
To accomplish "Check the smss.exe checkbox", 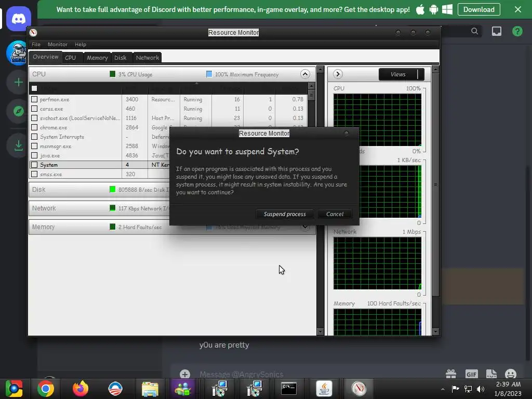I will (x=34, y=174).
